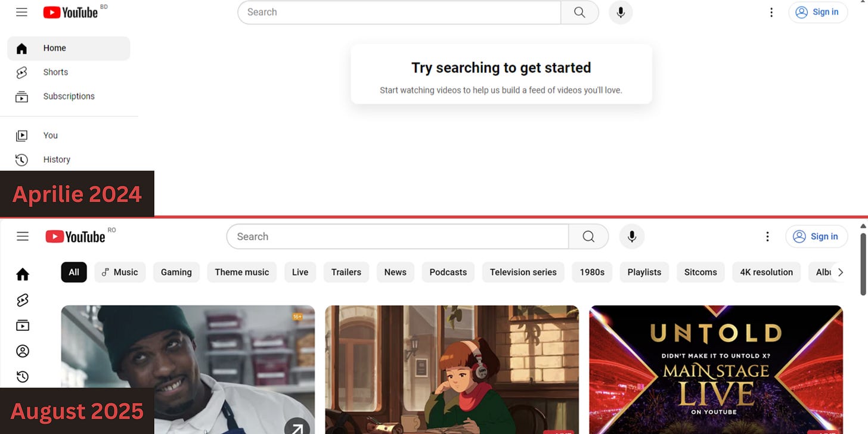Screen dimensions: 868x434
Task: Click History icon in collapsed mini sidebar
Action: click(23, 377)
